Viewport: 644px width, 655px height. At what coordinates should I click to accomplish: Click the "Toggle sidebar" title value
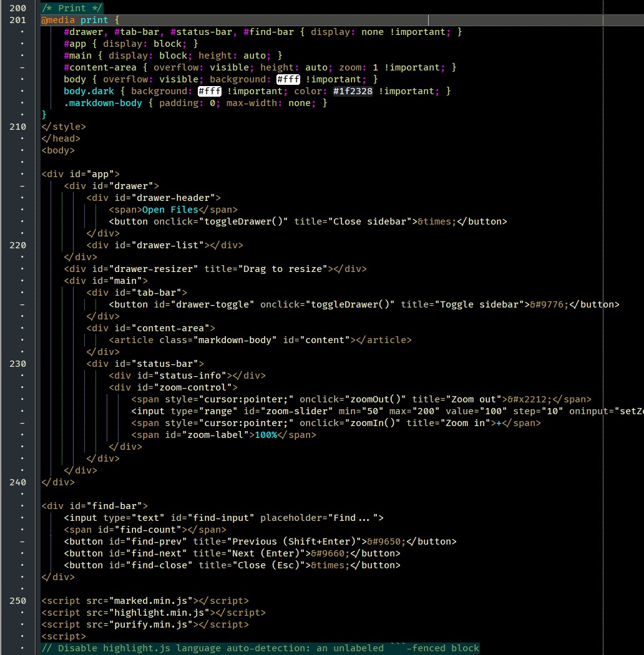pos(479,304)
